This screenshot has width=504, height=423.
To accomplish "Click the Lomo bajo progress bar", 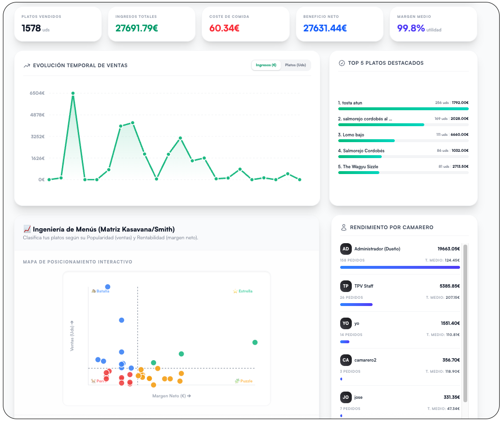I will 403,141.
